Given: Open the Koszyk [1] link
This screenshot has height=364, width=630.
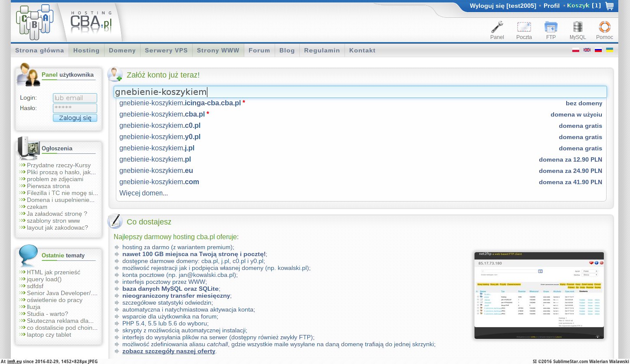Looking at the screenshot, I should (584, 6).
